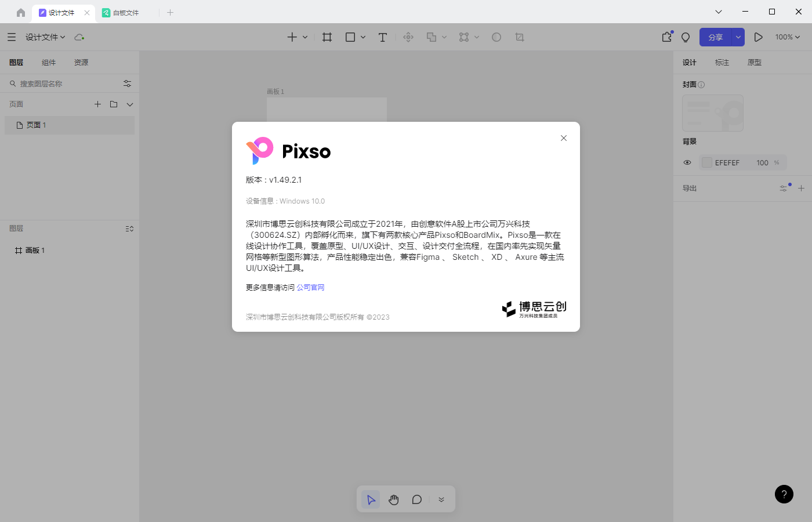Click the EFEFEF hex color field
This screenshot has width=812, height=522.
tap(727, 163)
